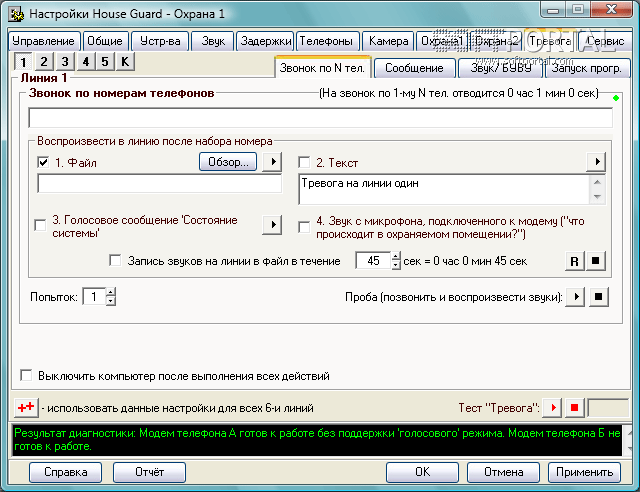Start recording with the R button
640x492 pixels.
click(x=575, y=261)
